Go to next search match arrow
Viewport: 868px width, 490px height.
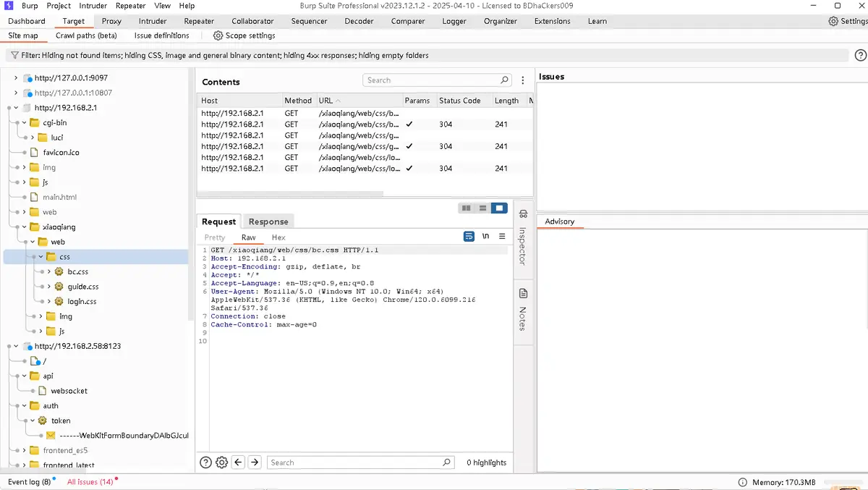254,462
